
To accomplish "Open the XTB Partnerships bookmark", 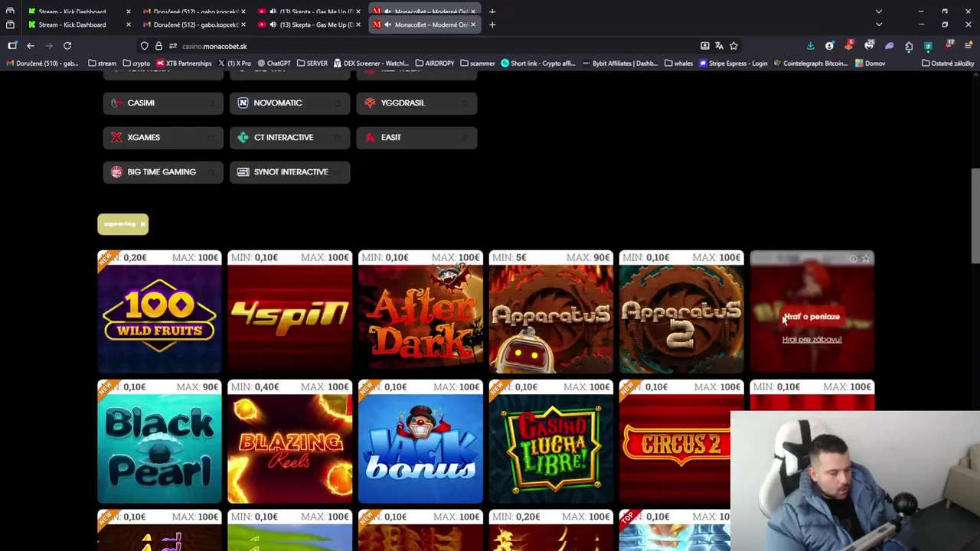I will [x=184, y=64].
